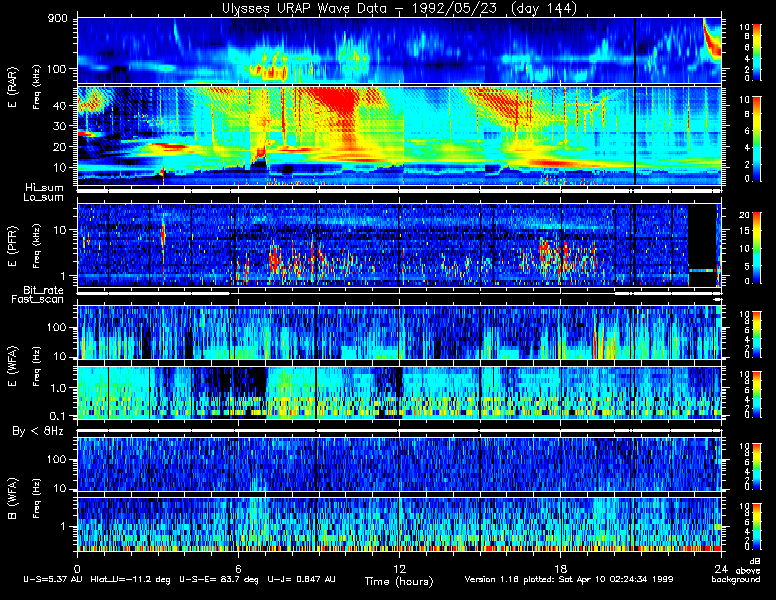Select the "Lo_sum" row label
This screenshot has width=776, height=600.
pyautogui.click(x=44, y=198)
